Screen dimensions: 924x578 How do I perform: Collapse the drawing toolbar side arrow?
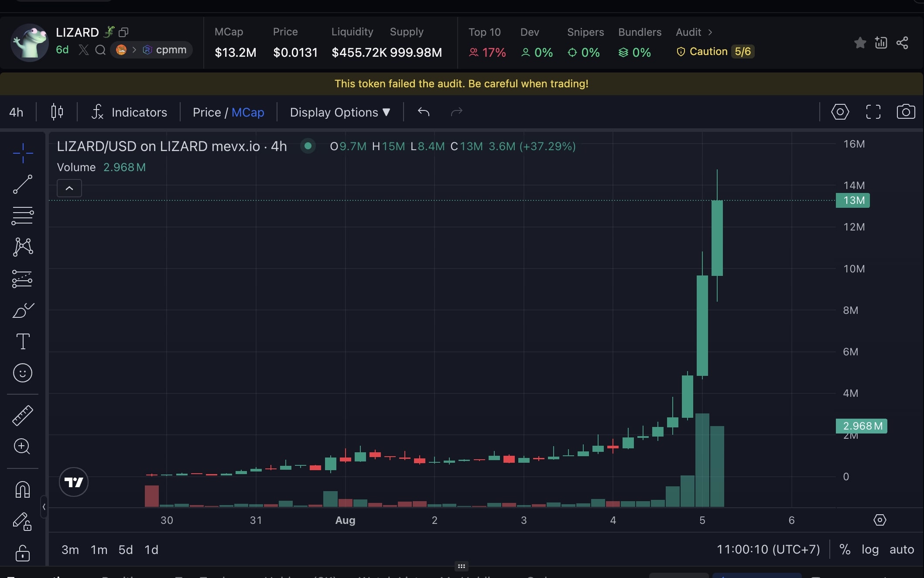click(44, 507)
